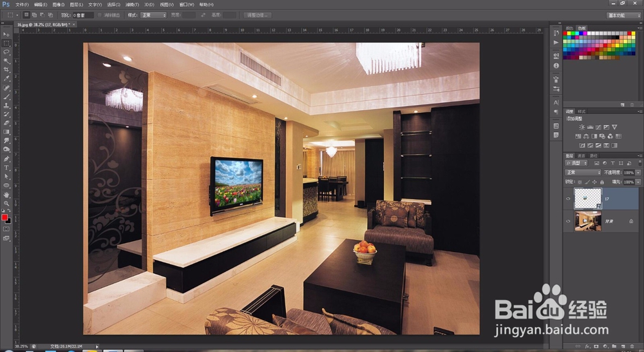This screenshot has height=352, width=644.
Task: Select the Hand tool
Action: pos(6,195)
